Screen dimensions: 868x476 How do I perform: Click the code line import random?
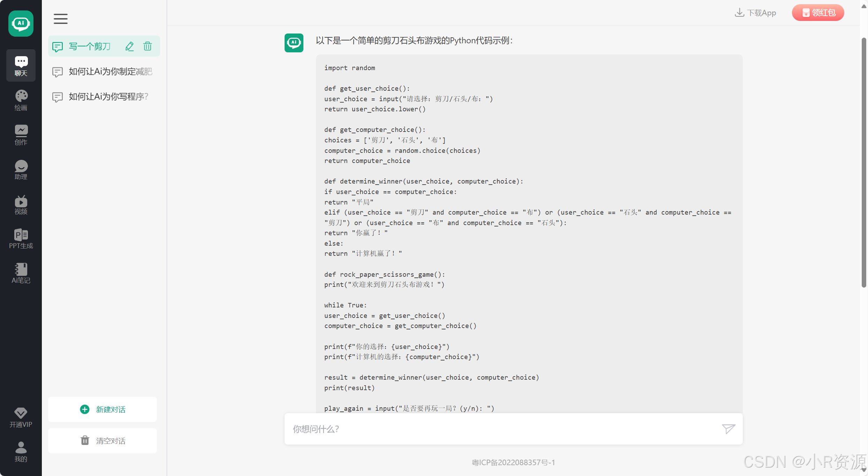coord(350,68)
